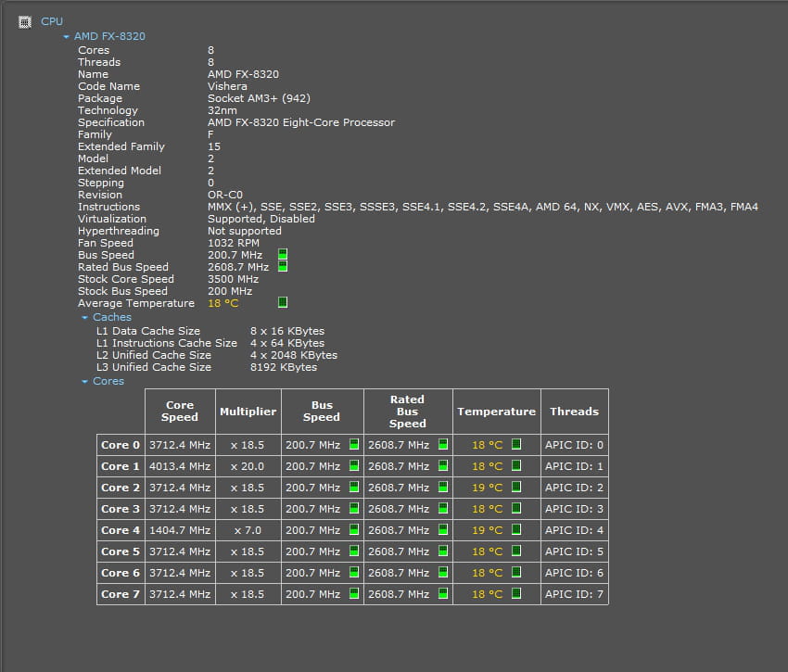Click Core 2 rated bus speed graph icon
The image size is (788, 672).
click(443, 487)
